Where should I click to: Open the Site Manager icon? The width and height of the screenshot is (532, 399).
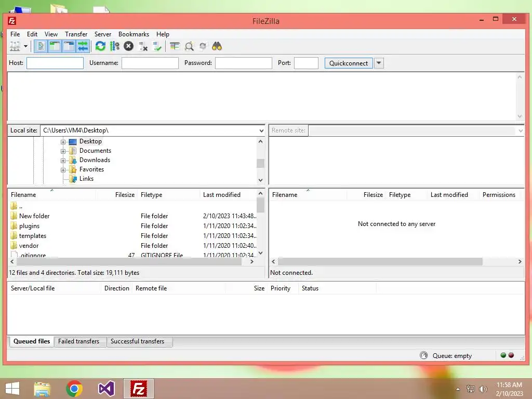coord(15,46)
